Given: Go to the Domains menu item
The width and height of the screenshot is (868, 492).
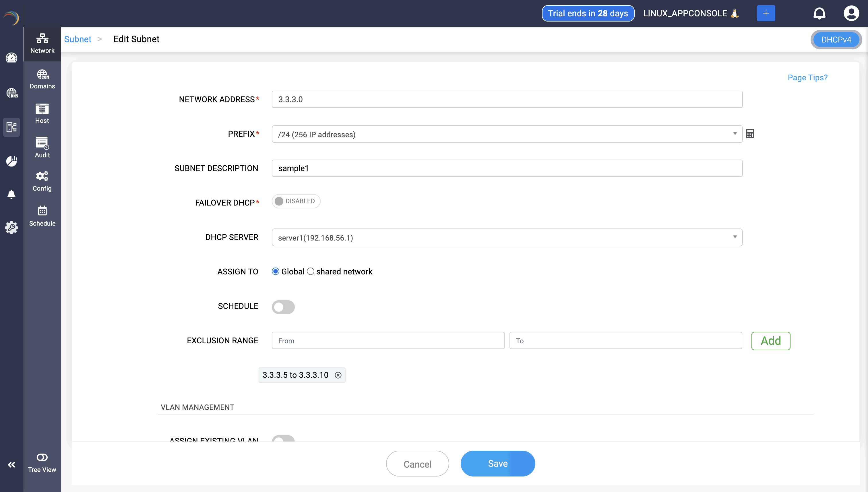Looking at the screenshot, I should click(x=42, y=79).
